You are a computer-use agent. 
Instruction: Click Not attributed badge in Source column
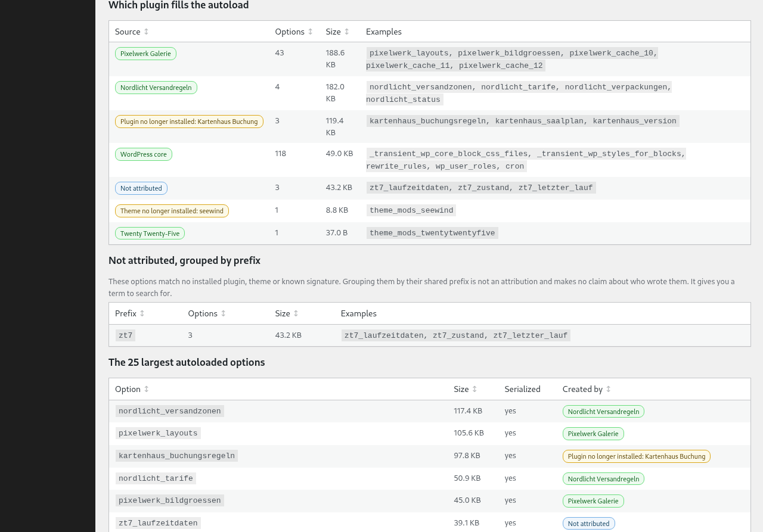[x=141, y=188]
